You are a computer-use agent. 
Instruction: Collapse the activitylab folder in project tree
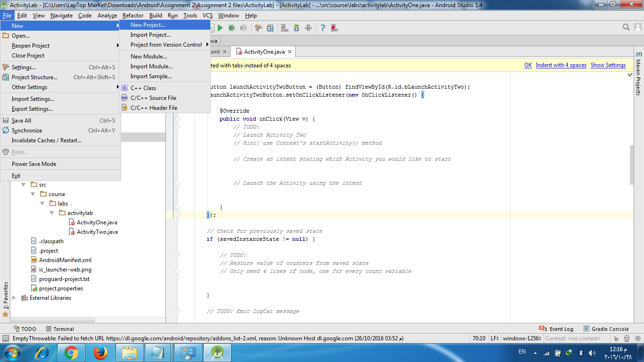[52, 213]
